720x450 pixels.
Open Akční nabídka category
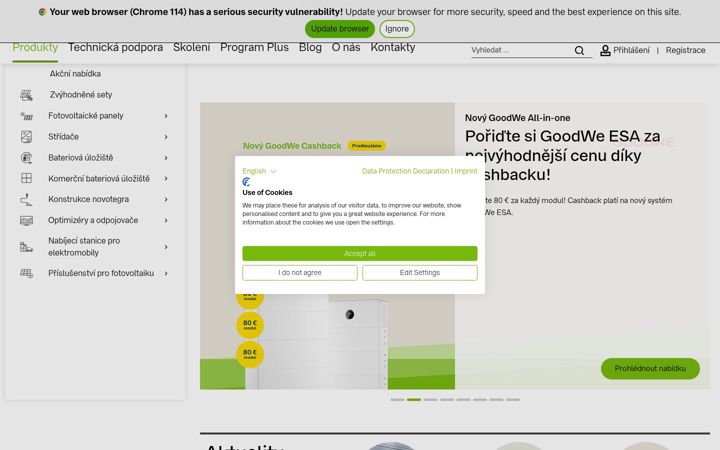75,74
